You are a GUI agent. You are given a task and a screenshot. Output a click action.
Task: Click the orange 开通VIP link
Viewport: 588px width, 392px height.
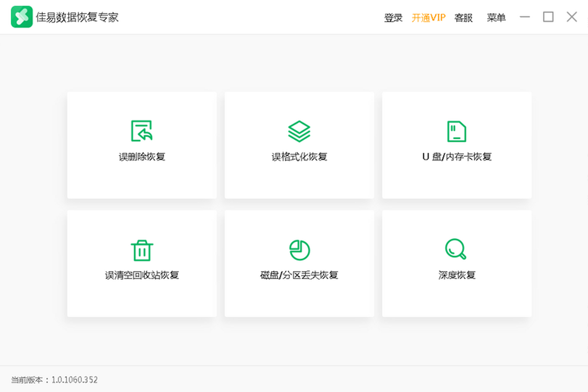[428, 18]
